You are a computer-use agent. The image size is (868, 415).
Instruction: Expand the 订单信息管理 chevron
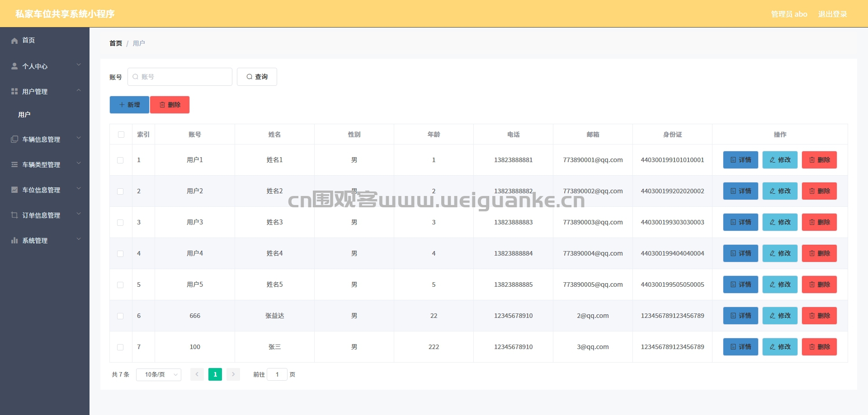pyautogui.click(x=79, y=214)
